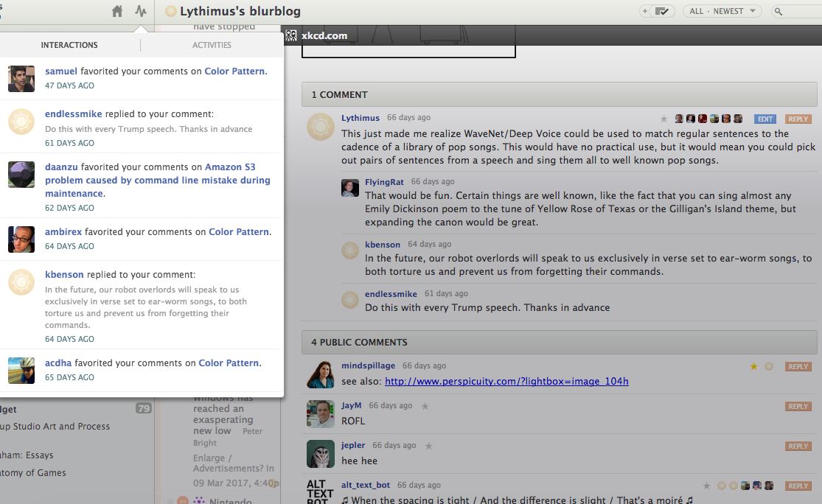Click the mark-all-read checkmark button
822x504 pixels.
[661, 11]
